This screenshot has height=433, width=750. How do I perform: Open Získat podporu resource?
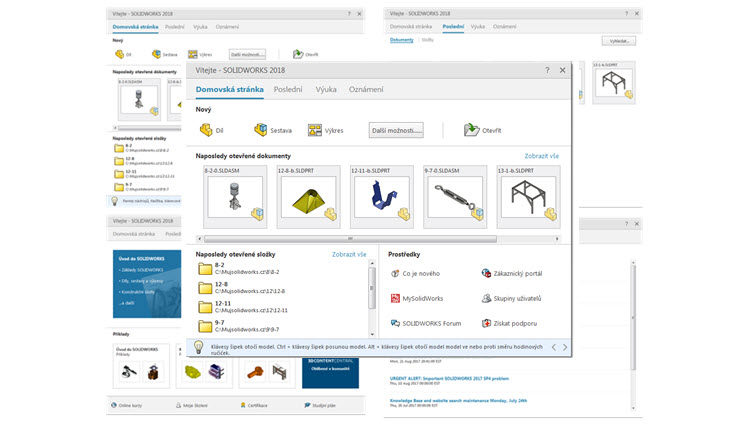(x=509, y=323)
